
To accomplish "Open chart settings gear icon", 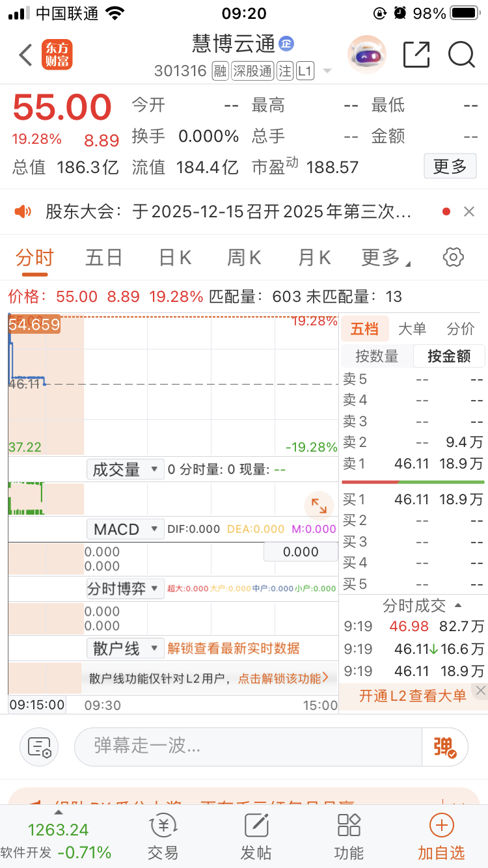I will click(453, 257).
